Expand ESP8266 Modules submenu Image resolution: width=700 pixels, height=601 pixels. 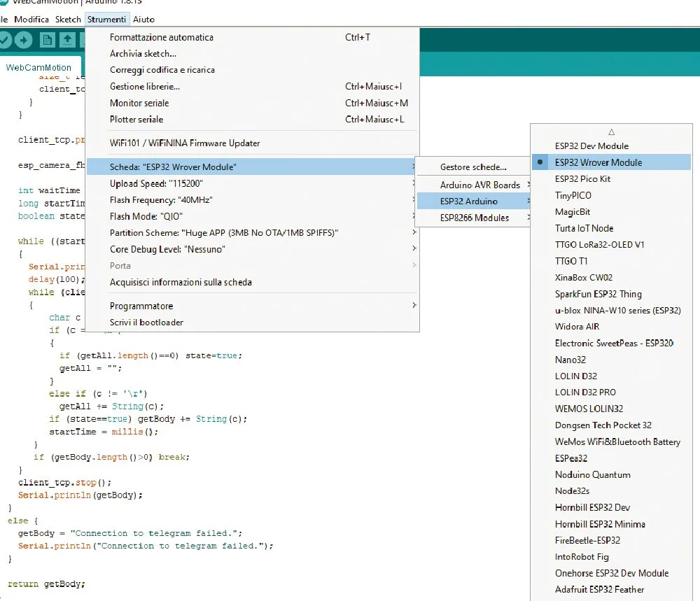(x=473, y=218)
